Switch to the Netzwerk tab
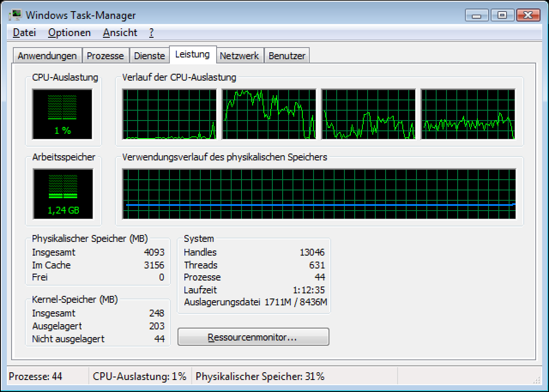Viewport: 549px width, 392px height. click(x=239, y=56)
